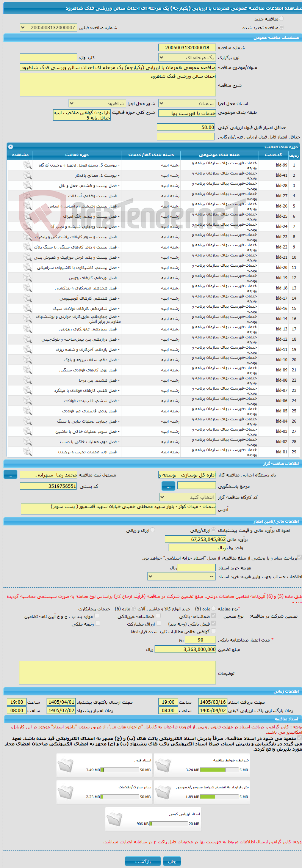This screenshot has height=868, width=302.
Task: Toggle the وثیقه ملکی checkbox
Action: point(97,623)
